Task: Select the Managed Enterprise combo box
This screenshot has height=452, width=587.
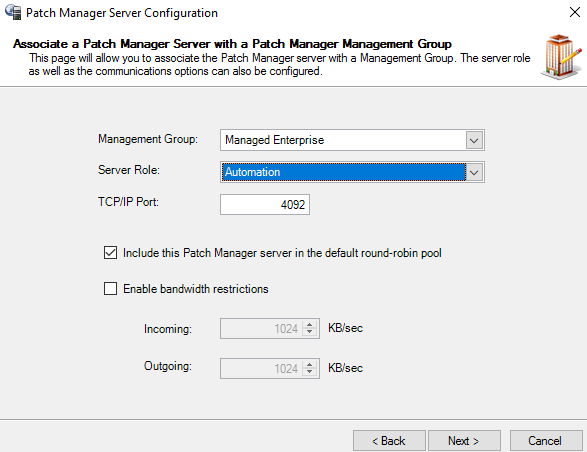Action: click(x=352, y=140)
